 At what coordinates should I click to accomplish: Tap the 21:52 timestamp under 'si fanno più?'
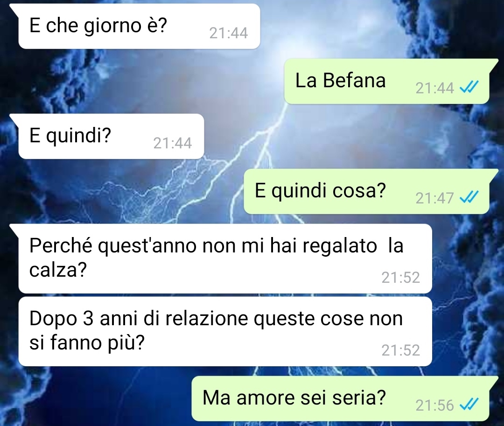tap(400, 350)
